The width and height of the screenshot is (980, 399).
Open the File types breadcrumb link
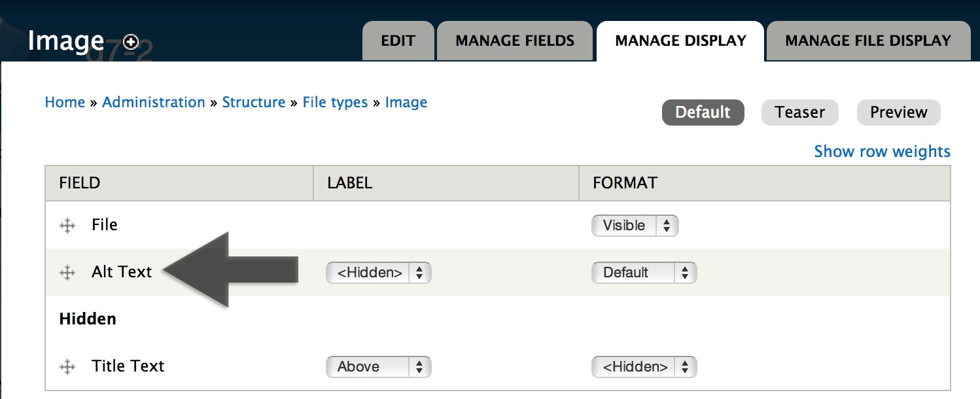tap(335, 103)
